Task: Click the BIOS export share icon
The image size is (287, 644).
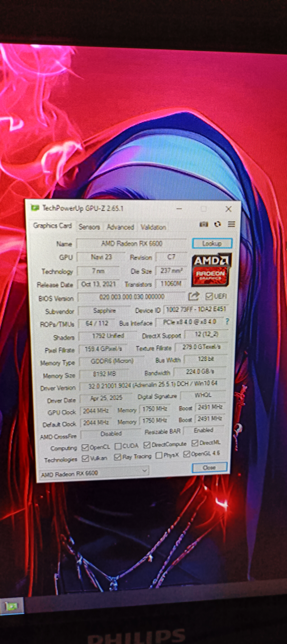Action: (194, 296)
